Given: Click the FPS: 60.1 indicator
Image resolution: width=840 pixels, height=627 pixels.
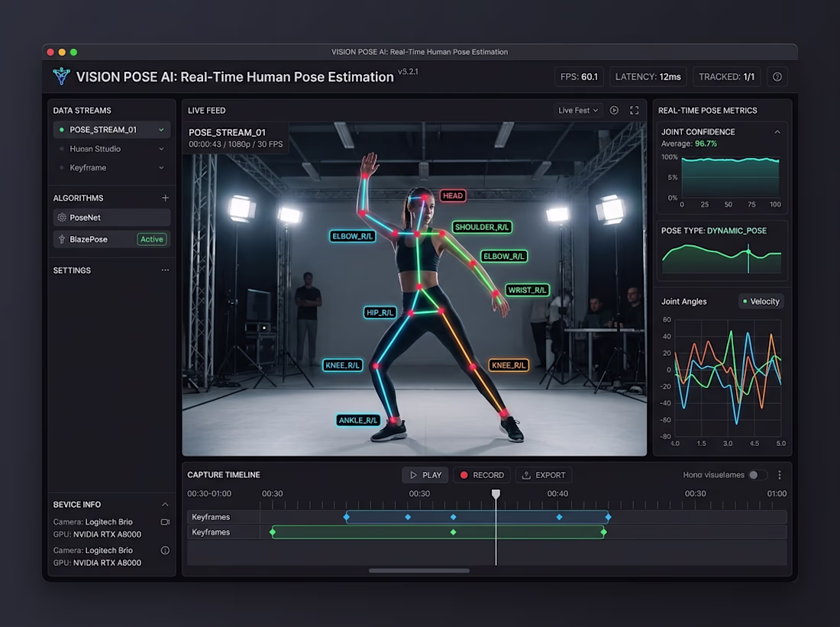Looking at the screenshot, I should [579, 76].
